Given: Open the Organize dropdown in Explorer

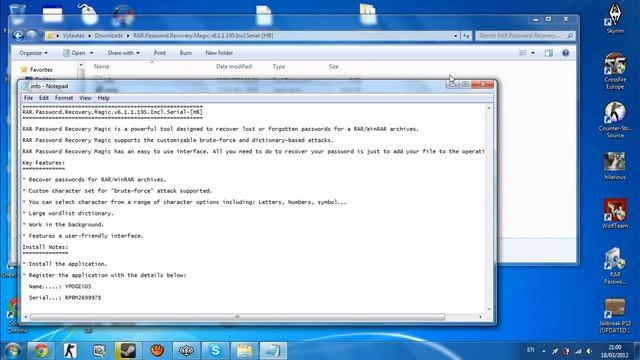Looking at the screenshot, I should tap(33, 53).
